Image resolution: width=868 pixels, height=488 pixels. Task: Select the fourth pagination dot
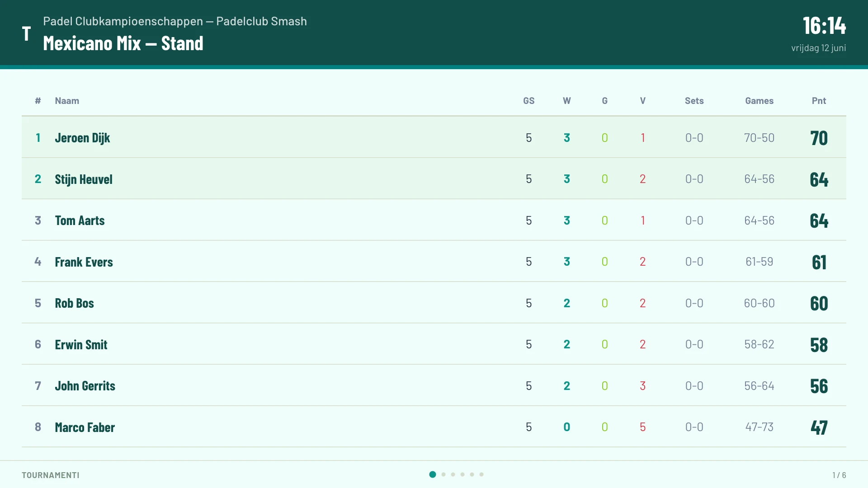(462, 474)
